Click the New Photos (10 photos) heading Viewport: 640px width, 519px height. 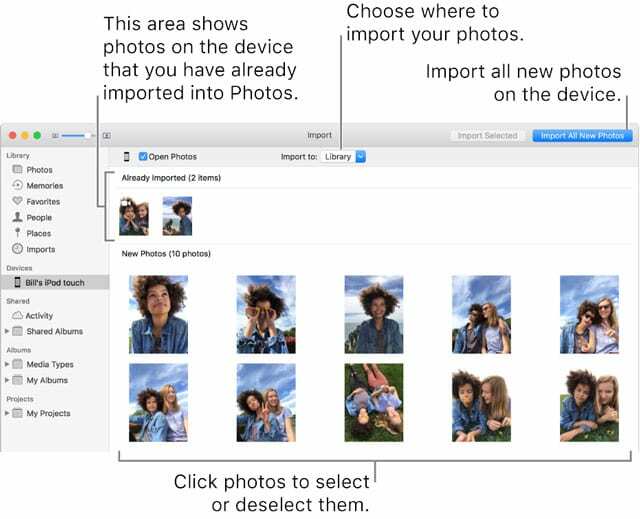click(166, 253)
